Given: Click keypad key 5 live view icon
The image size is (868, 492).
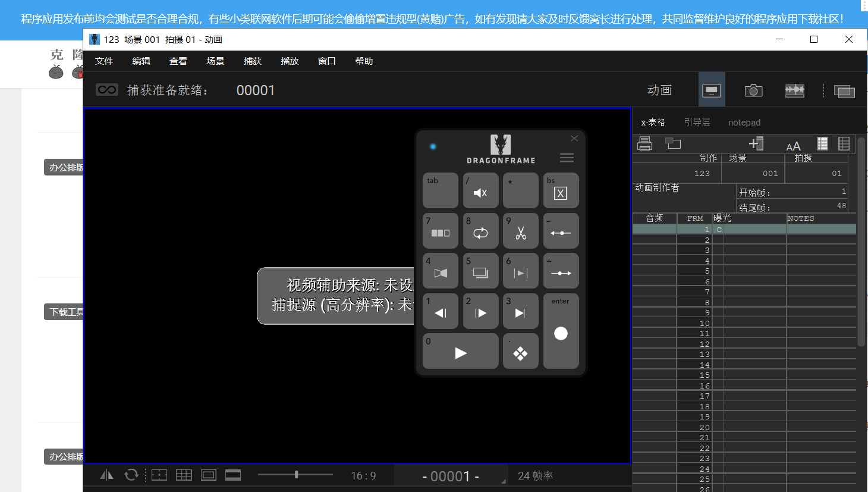Looking at the screenshot, I should tap(481, 271).
